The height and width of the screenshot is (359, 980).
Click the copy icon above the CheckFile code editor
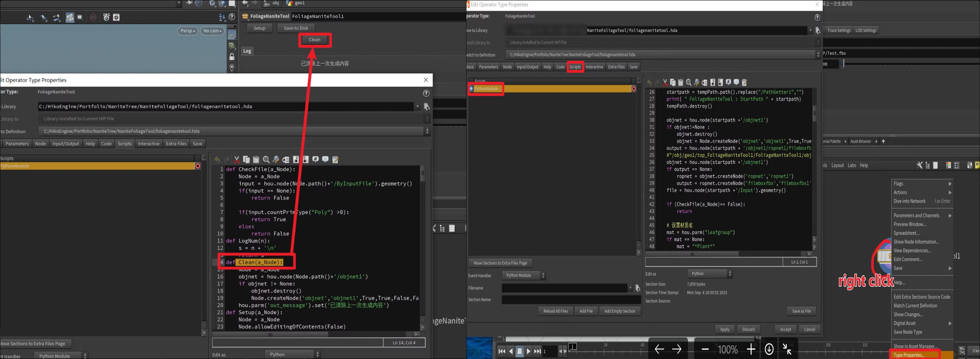[247, 159]
